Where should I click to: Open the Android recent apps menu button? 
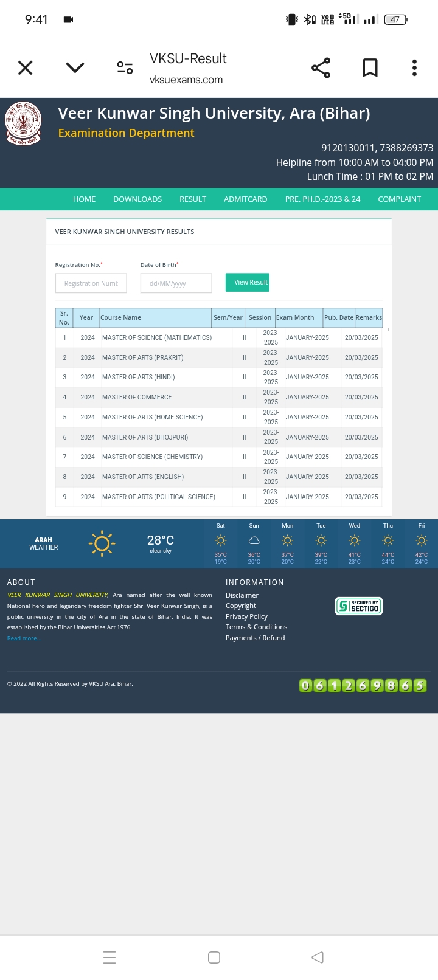(109, 958)
